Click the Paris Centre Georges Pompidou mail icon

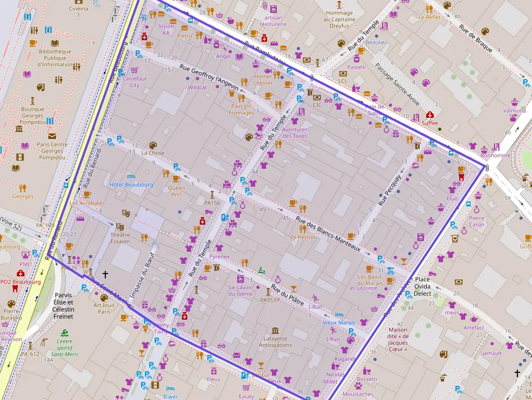tap(52, 136)
